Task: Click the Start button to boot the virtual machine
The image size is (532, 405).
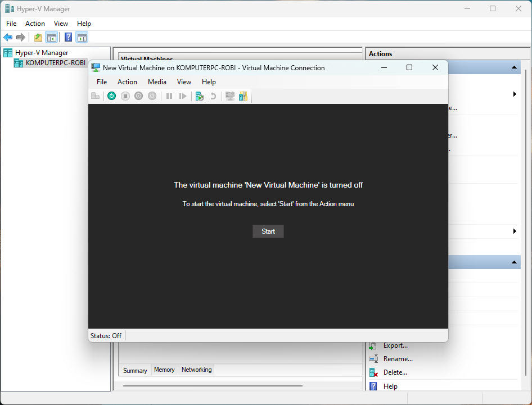Action: [x=268, y=231]
